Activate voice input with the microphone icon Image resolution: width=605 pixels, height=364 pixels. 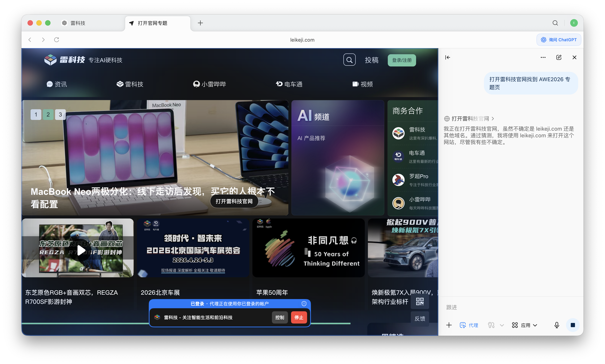click(x=557, y=325)
